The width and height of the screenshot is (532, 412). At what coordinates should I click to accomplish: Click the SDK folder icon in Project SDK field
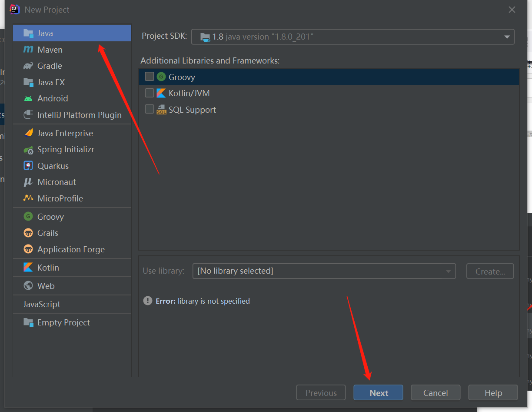(205, 37)
